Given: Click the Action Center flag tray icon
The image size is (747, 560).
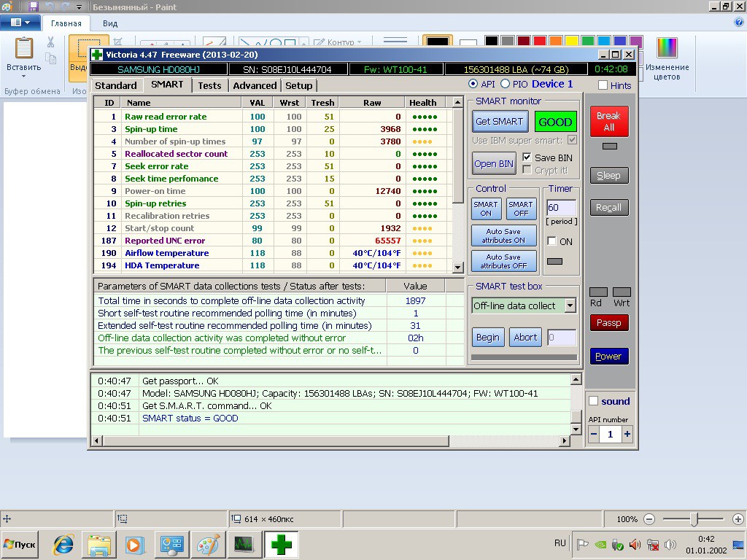Looking at the screenshot, I should [582, 544].
